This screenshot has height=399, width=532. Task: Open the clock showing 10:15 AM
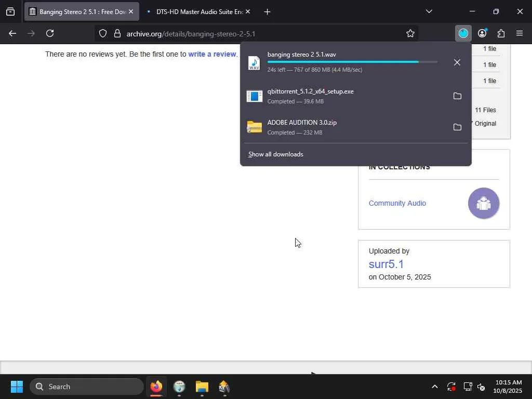tap(508, 387)
